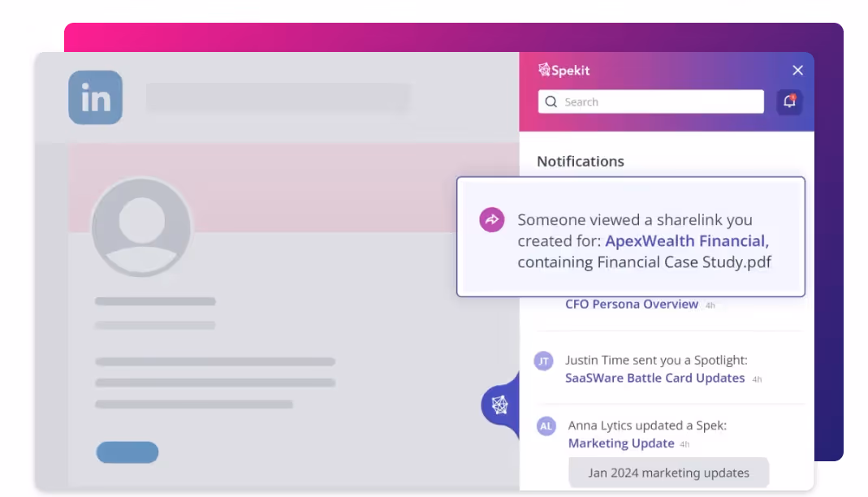
Task: Open SaaSWare Battle Card Updates link
Action: pyautogui.click(x=655, y=378)
